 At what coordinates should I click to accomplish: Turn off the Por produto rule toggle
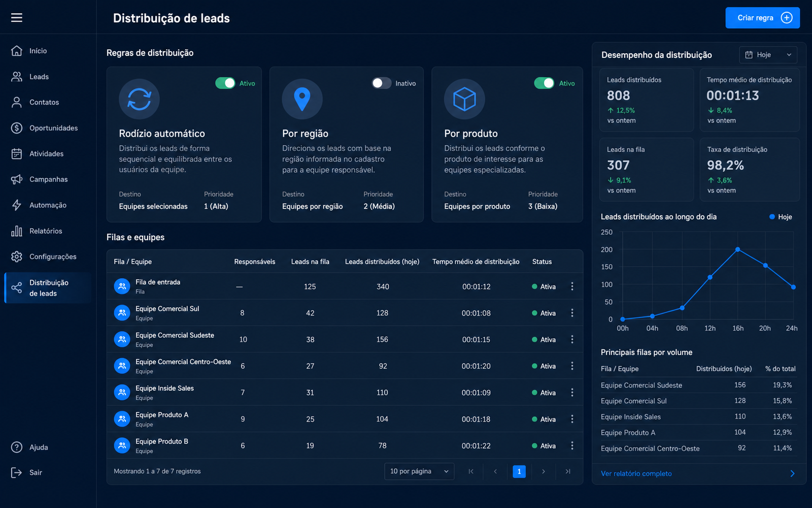coord(544,83)
